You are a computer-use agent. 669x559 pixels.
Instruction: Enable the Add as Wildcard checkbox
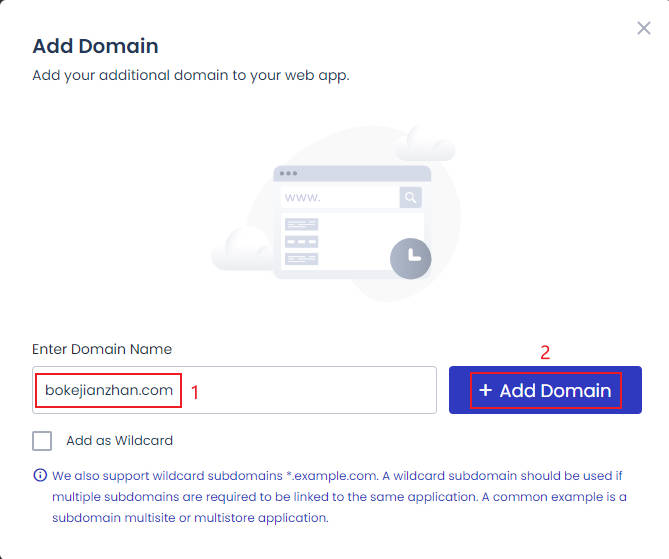[42, 440]
